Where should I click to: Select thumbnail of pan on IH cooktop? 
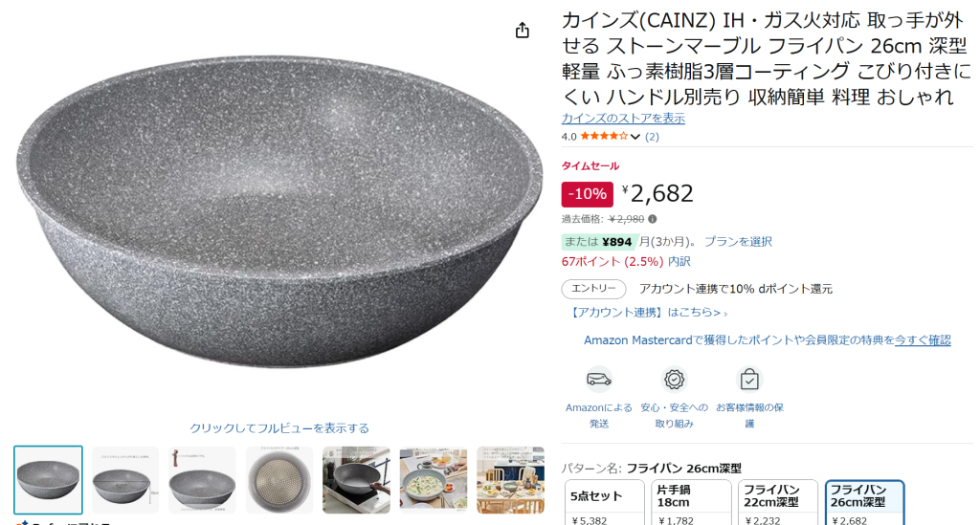point(356,480)
